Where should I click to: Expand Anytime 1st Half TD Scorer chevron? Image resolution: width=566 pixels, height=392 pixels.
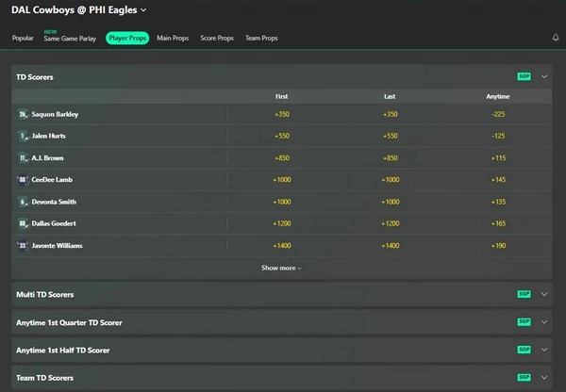click(544, 350)
